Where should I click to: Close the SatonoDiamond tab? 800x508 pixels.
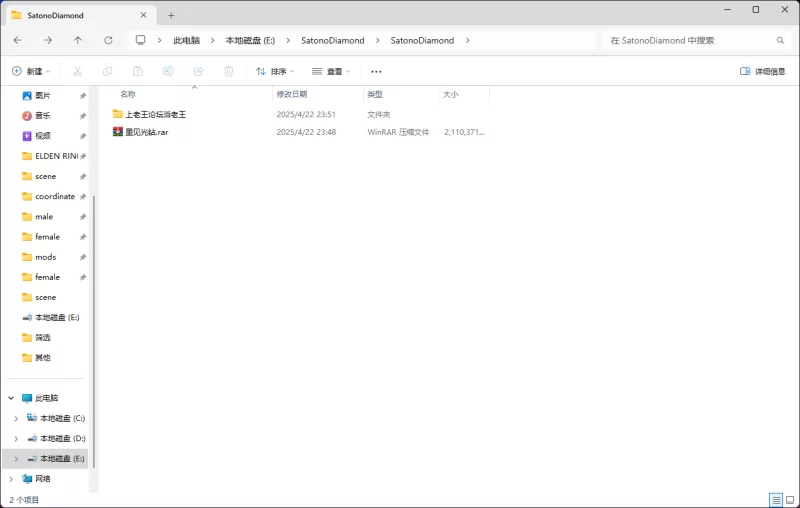pos(143,15)
